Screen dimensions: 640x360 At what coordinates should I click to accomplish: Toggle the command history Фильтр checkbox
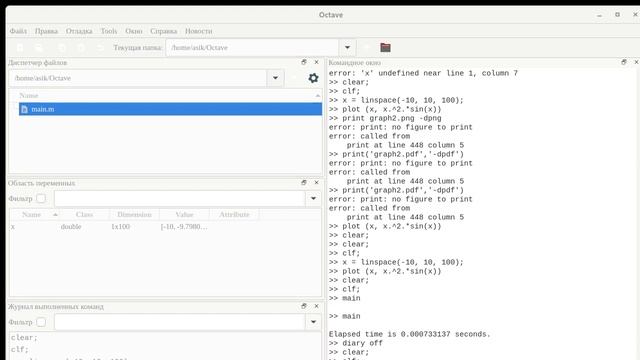tap(41, 322)
